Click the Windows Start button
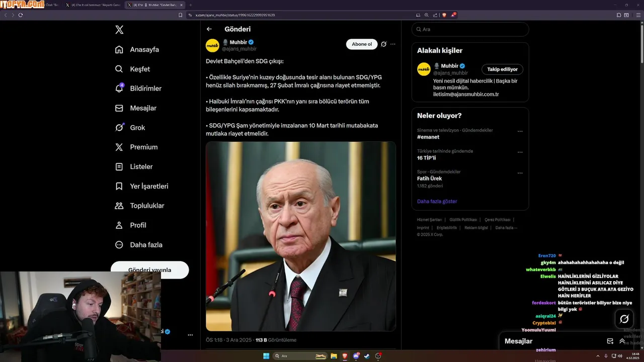This screenshot has height=362, width=644. [266, 356]
